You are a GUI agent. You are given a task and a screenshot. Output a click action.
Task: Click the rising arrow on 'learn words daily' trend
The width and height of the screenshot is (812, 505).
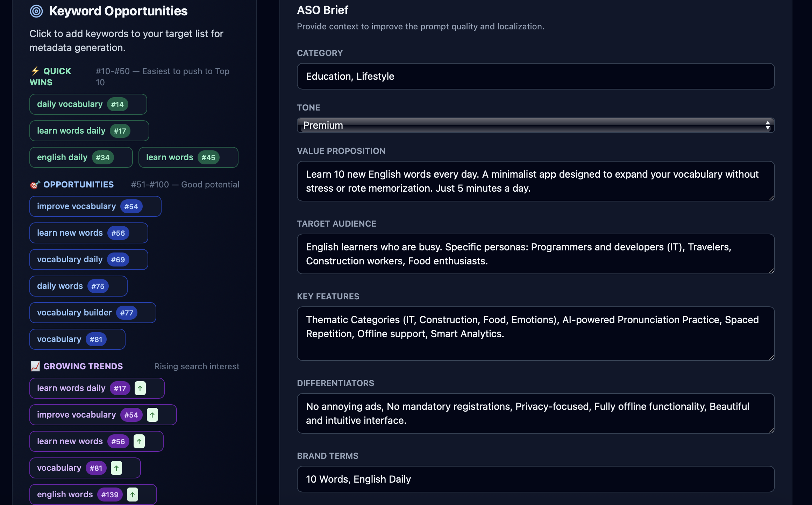140,388
